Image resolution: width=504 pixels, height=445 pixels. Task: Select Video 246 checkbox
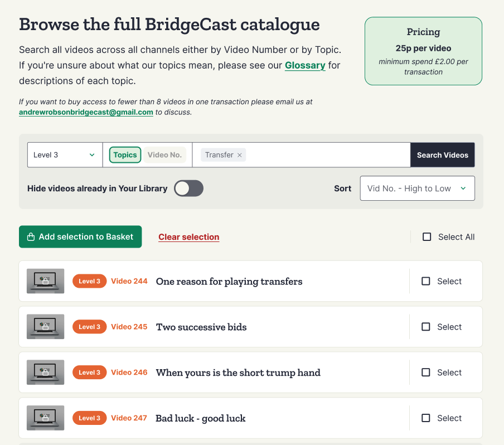pos(425,373)
